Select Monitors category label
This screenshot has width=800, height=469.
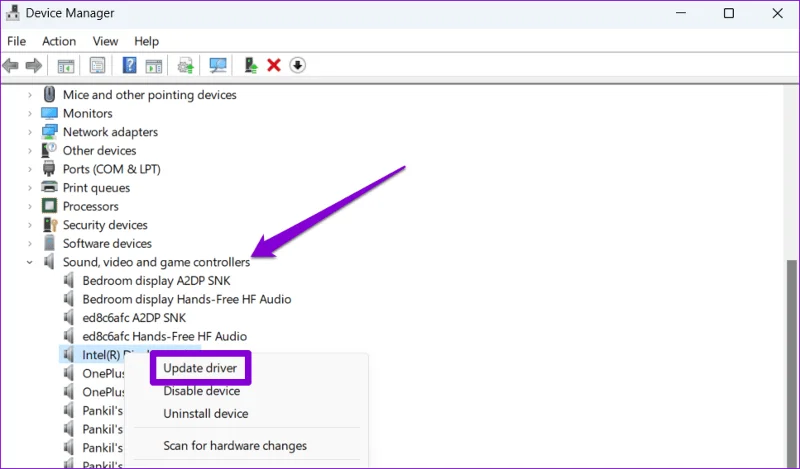click(87, 113)
